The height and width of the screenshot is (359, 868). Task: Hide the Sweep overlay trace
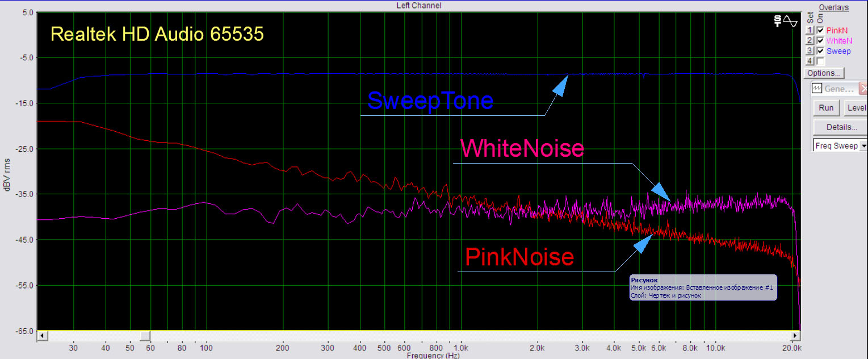click(820, 51)
